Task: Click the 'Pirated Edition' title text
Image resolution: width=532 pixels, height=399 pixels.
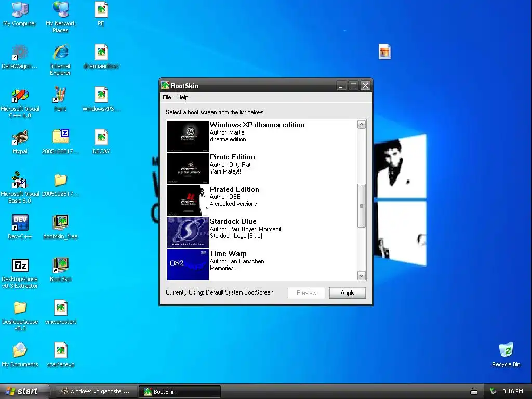Action: point(234,189)
